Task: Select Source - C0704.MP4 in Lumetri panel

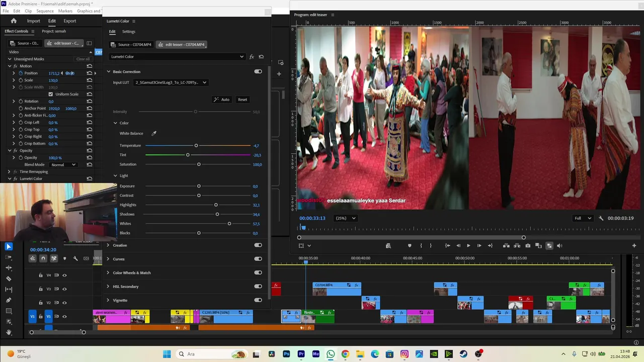Action: pyautogui.click(x=131, y=45)
